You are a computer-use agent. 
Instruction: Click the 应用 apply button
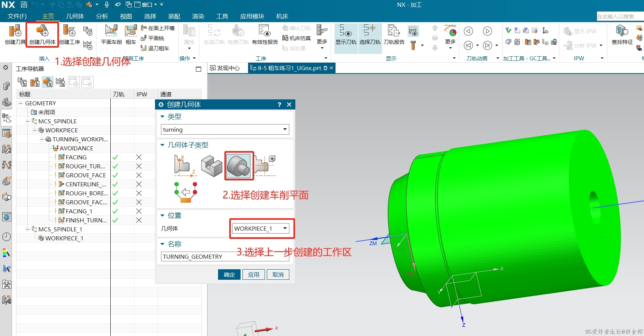(254, 274)
